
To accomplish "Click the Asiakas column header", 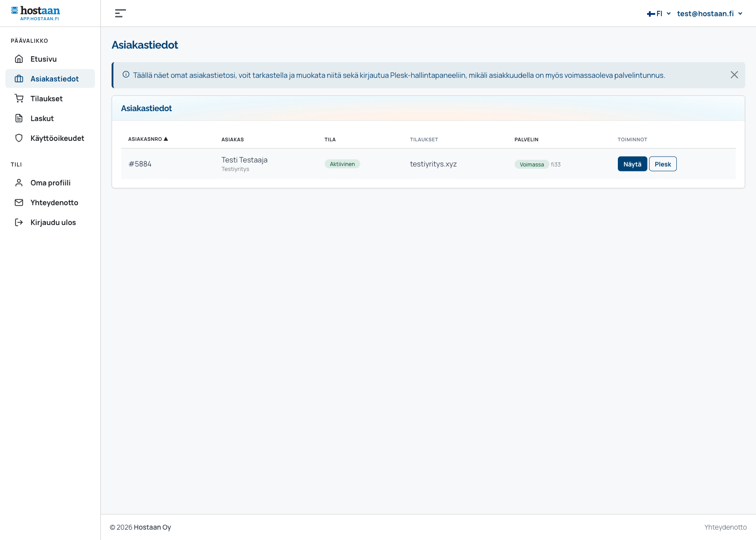I will [233, 139].
